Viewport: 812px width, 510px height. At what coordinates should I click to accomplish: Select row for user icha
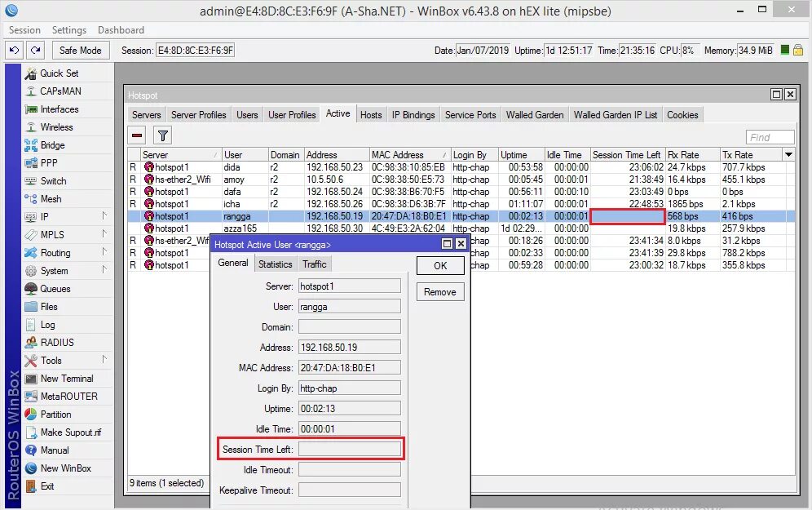[461, 204]
